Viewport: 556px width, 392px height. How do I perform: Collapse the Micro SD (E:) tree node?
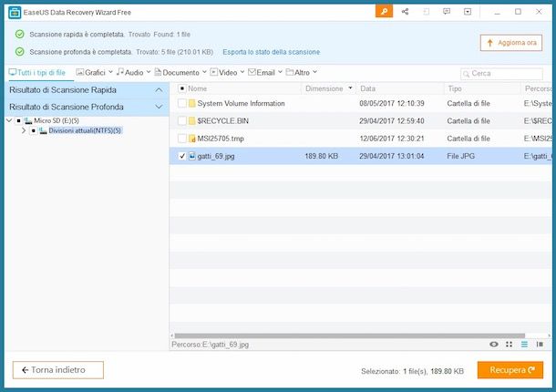coord(10,121)
